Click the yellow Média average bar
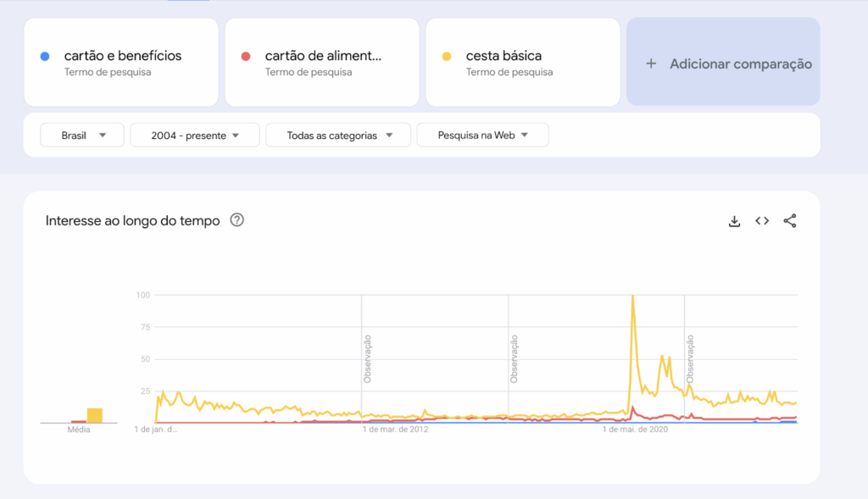The image size is (868, 499). (95, 415)
